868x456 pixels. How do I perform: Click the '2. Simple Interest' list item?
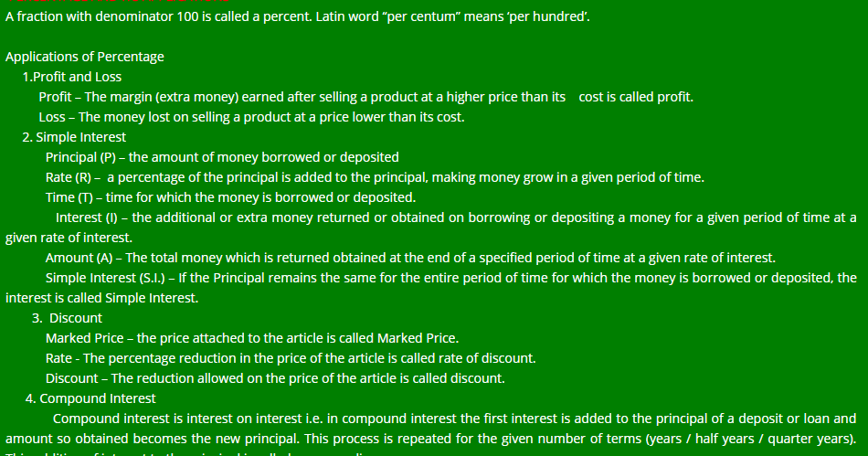point(75,137)
